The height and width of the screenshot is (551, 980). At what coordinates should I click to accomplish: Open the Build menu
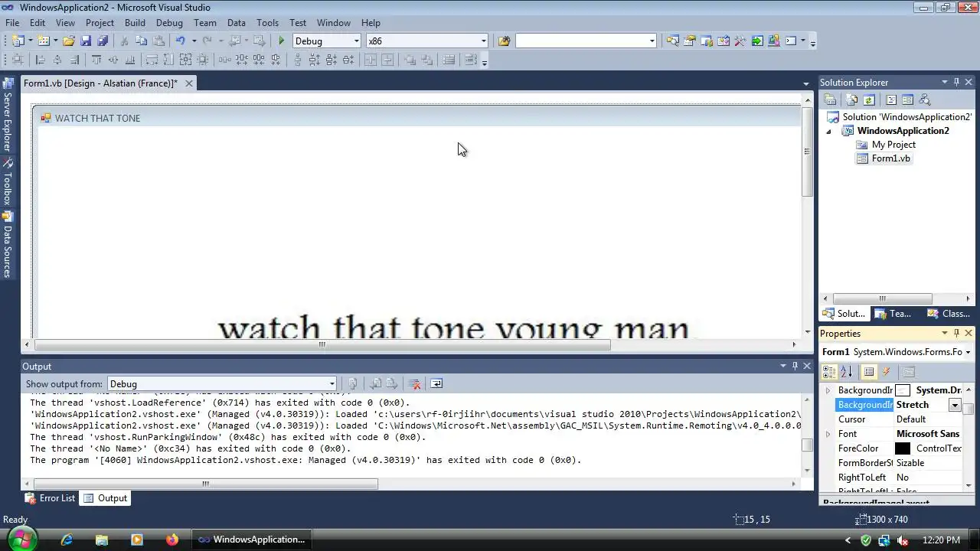(135, 23)
